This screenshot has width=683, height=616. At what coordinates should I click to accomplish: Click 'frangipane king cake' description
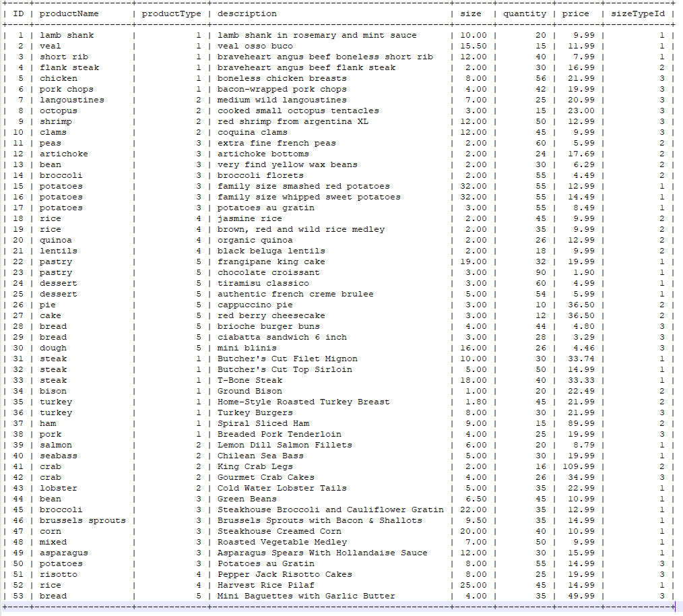click(271, 262)
